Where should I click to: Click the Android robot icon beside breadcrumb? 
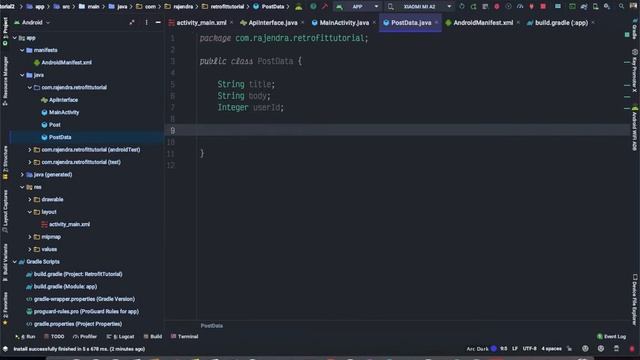tap(299, 7)
